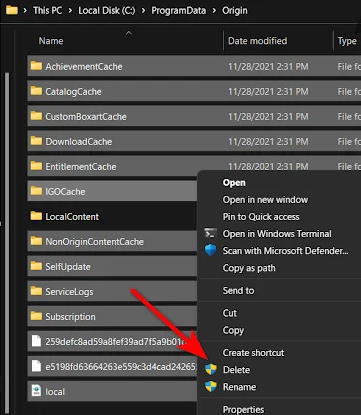
Task: Choose Open from the context menu
Action: [234, 183]
